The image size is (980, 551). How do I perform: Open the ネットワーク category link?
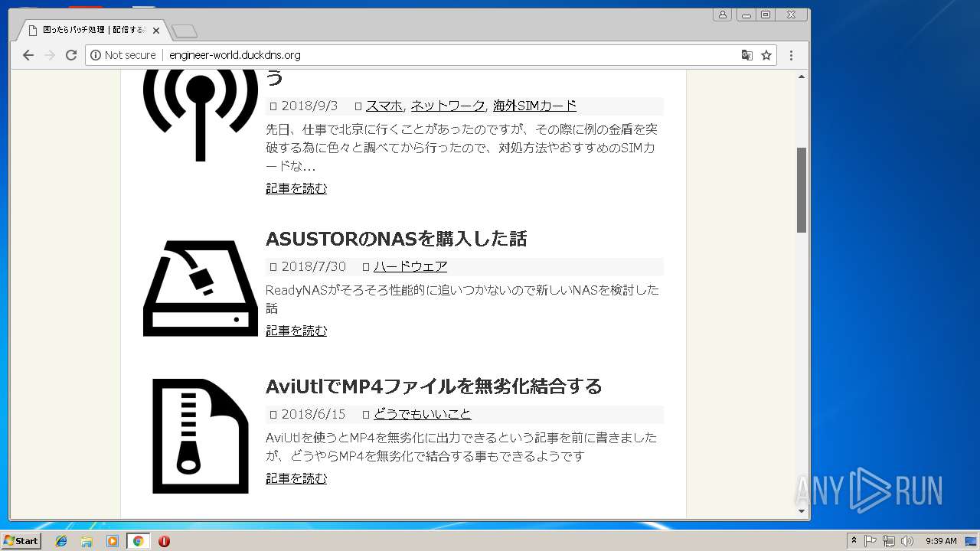click(447, 106)
